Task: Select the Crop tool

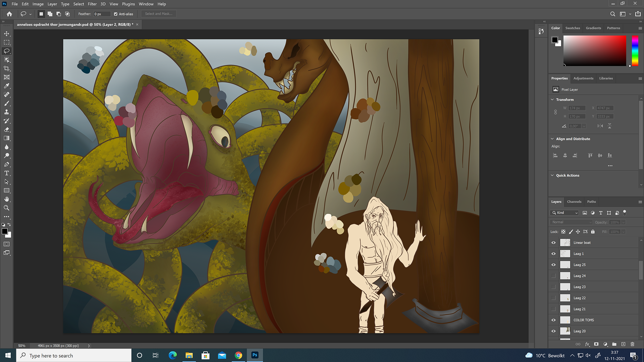Action: coord(6,68)
